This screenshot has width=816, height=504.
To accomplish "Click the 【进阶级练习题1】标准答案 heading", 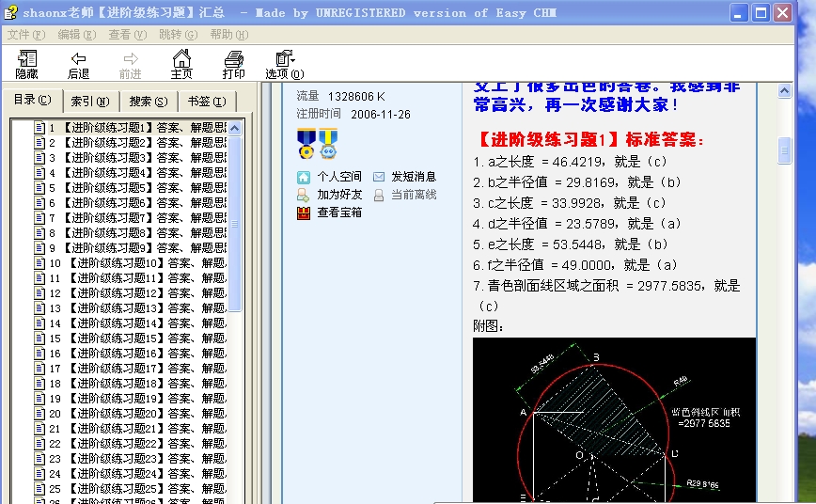I will [589, 139].
